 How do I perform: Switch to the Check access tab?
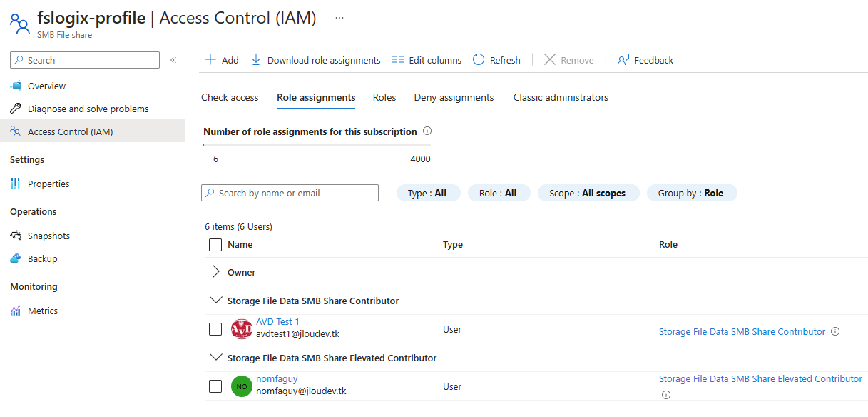click(x=230, y=97)
